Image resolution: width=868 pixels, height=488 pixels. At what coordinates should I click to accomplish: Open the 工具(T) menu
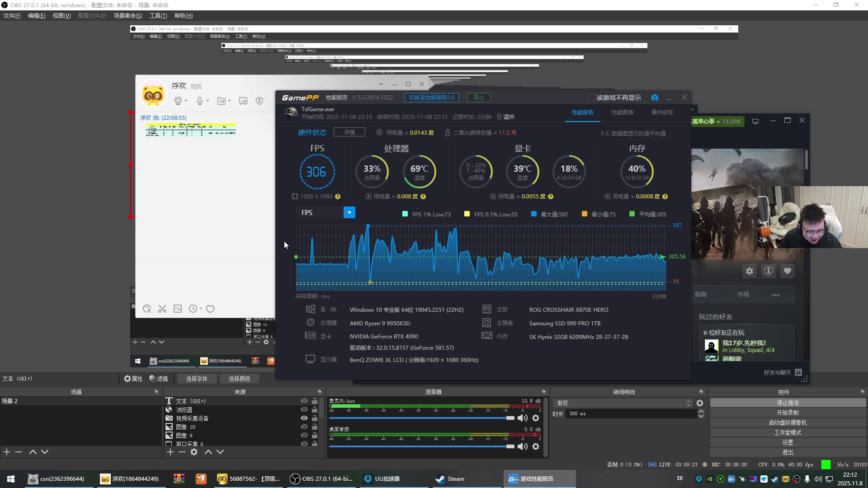158,16
